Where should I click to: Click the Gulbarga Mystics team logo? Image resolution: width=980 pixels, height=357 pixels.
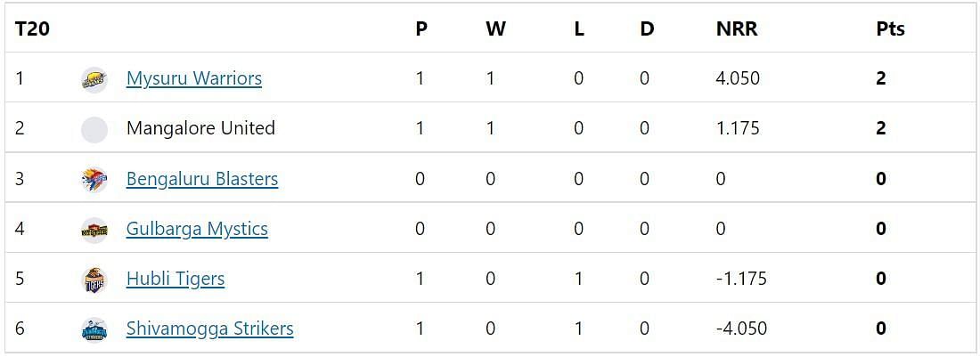click(x=94, y=230)
